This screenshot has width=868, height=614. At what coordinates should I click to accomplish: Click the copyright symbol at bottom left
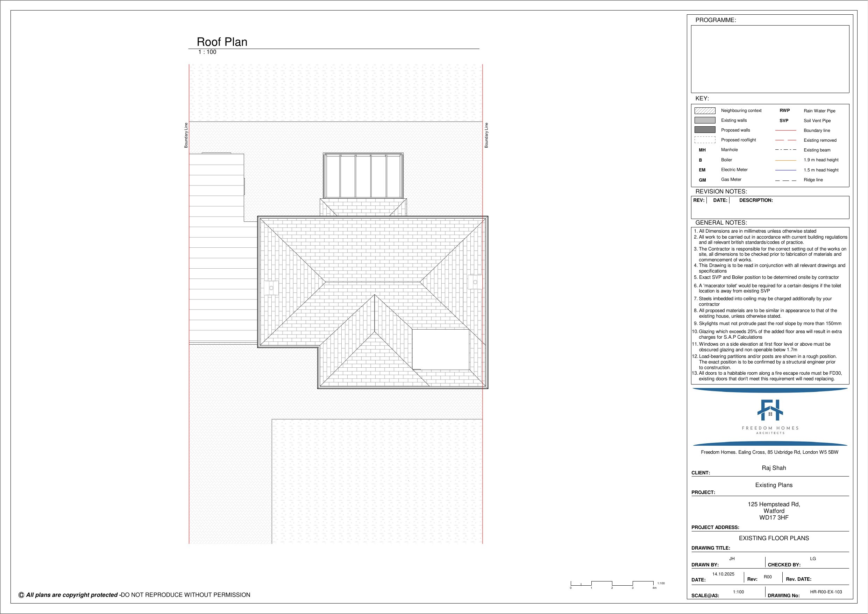(x=21, y=595)
